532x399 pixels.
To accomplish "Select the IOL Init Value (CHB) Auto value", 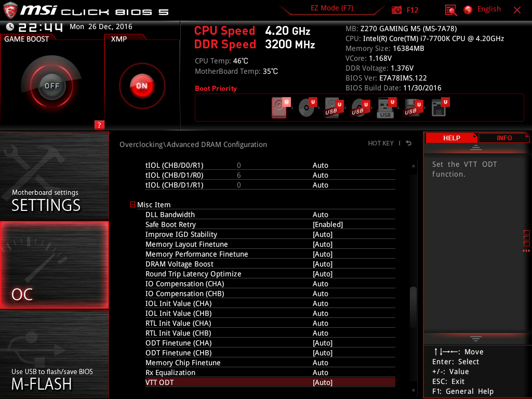I will tap(320, 313).
